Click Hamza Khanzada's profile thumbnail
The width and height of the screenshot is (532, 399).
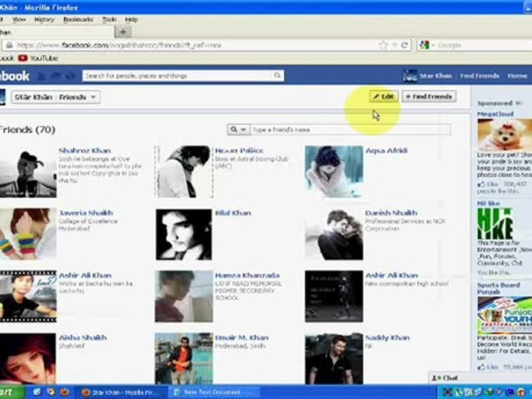(x=183, y=296)
